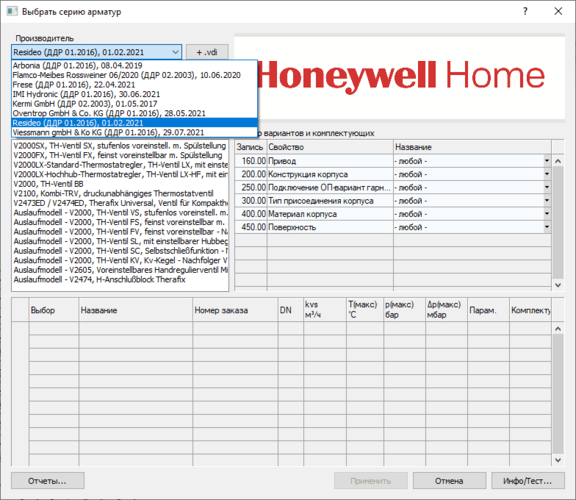This screenshot has width=576, height=500.
Task: Select Frese (ДДР 01.2016) in the list
Action: pyautogui.click(x=134, y=84)
